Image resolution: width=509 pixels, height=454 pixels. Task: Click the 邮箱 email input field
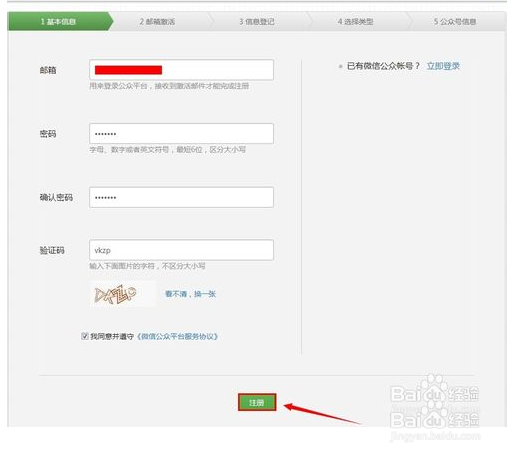click(x=181, y=70)
